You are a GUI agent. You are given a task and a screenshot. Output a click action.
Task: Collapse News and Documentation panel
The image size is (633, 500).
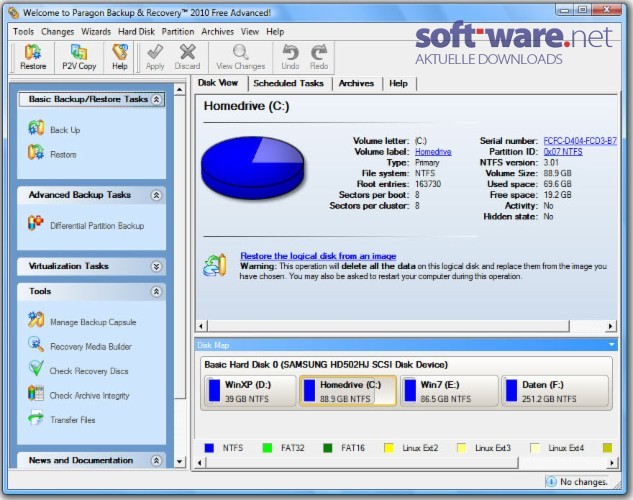[156, 460]
